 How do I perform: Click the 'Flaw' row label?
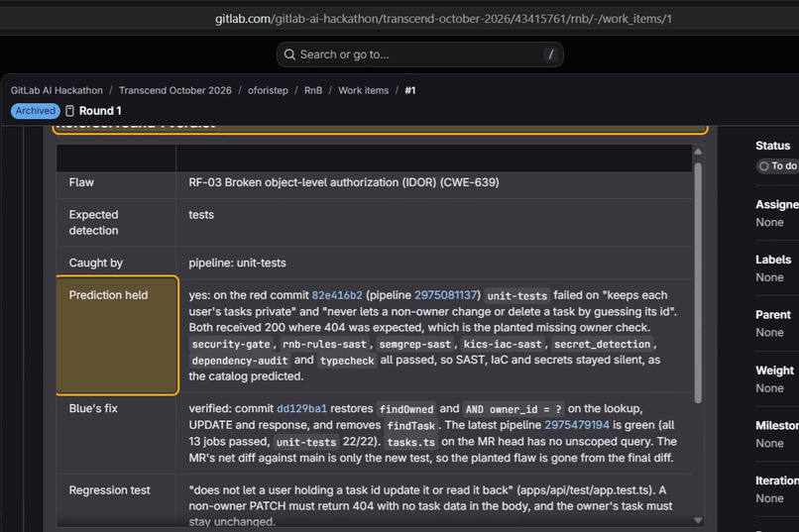81,182
